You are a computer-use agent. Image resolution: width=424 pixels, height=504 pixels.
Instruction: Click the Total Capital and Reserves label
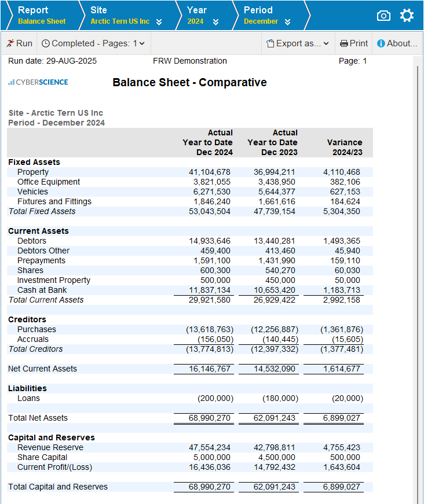[58, 487]
